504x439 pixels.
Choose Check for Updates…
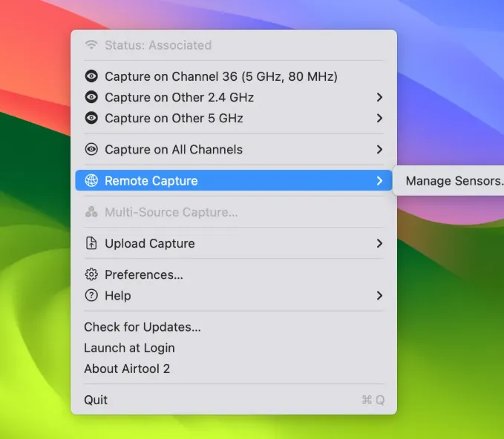click(234, 327)
